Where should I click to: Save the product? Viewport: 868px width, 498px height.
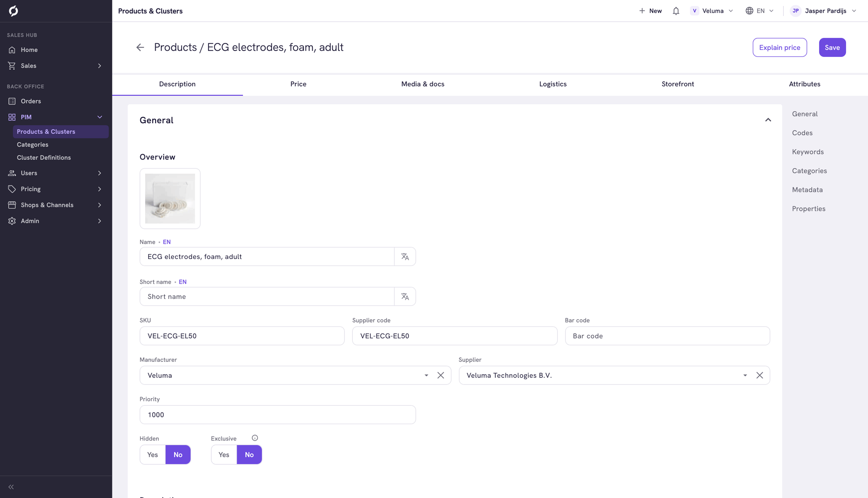832,47
